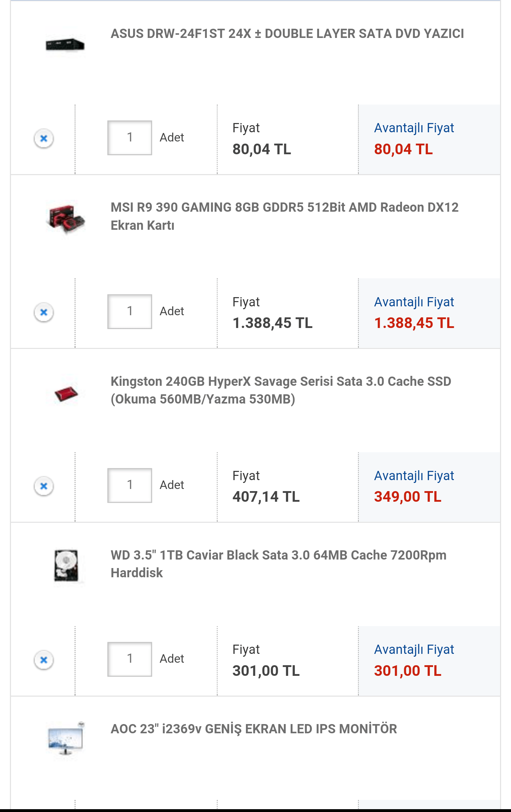Open Kingston SSD product image
This screenshot has height=812, width=511.
click(x=65, y=394)
